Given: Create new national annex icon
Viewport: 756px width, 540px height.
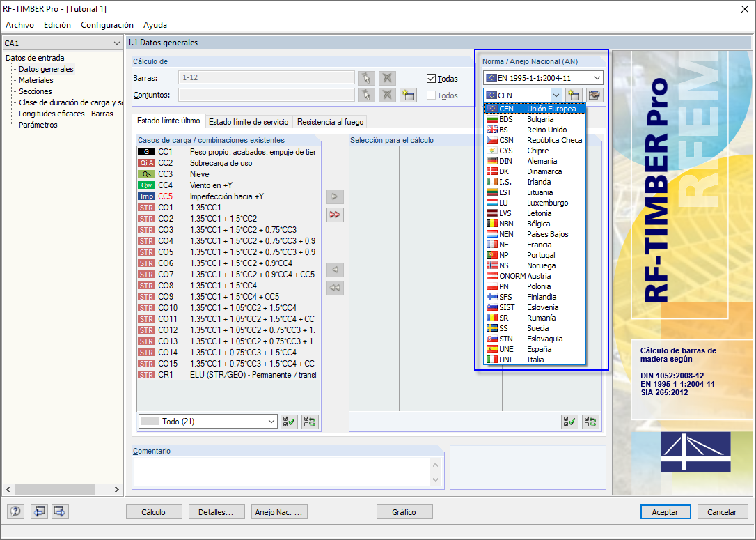Looking at the screenshot, I should 574,95.
